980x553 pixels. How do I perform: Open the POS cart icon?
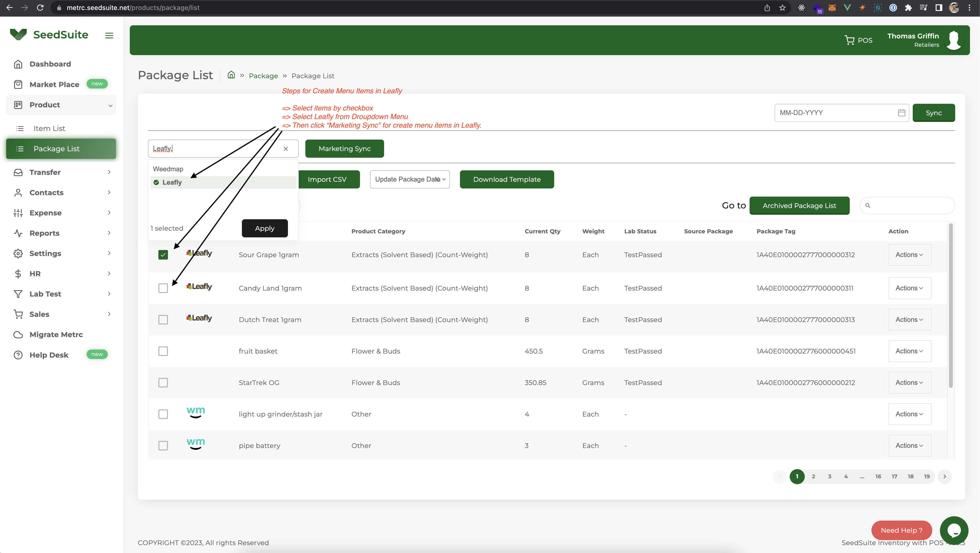point(849,40)
